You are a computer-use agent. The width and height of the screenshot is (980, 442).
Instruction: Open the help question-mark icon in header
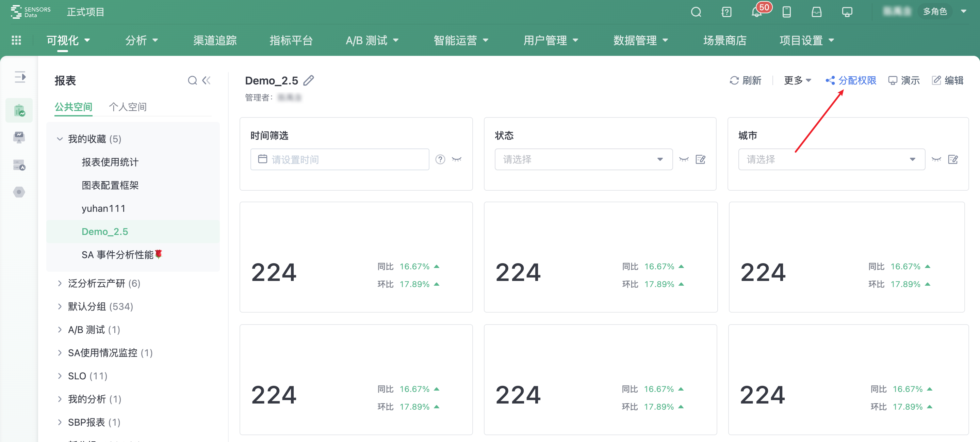click(726, 12)
